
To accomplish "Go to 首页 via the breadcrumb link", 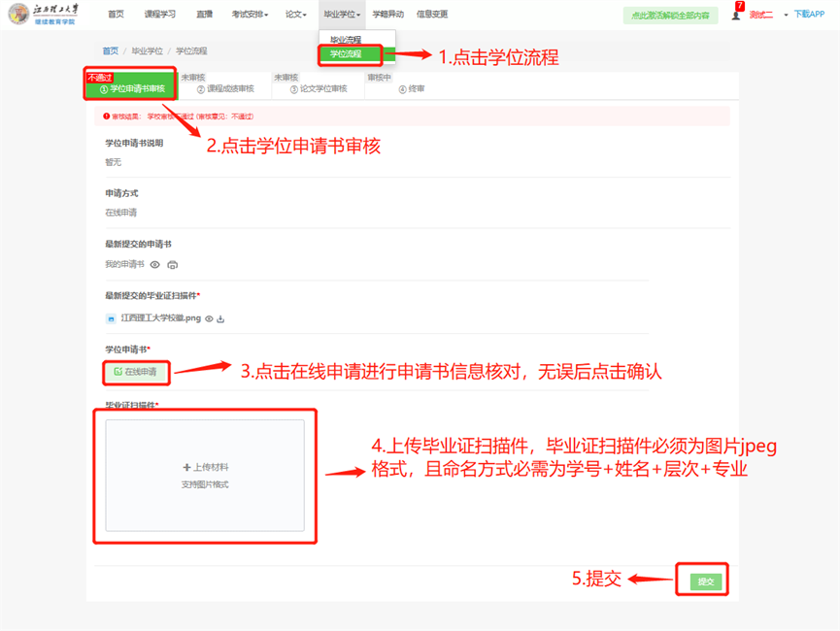I will click(111, 50).
